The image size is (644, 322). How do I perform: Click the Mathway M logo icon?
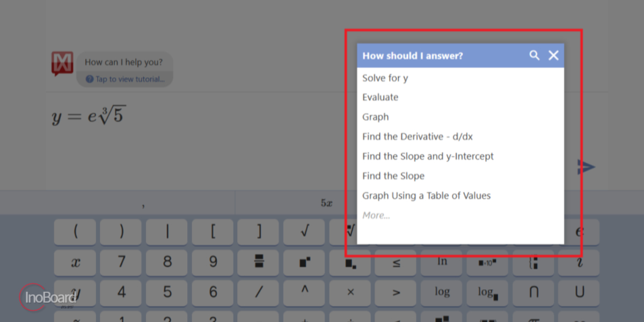[62, 64]
